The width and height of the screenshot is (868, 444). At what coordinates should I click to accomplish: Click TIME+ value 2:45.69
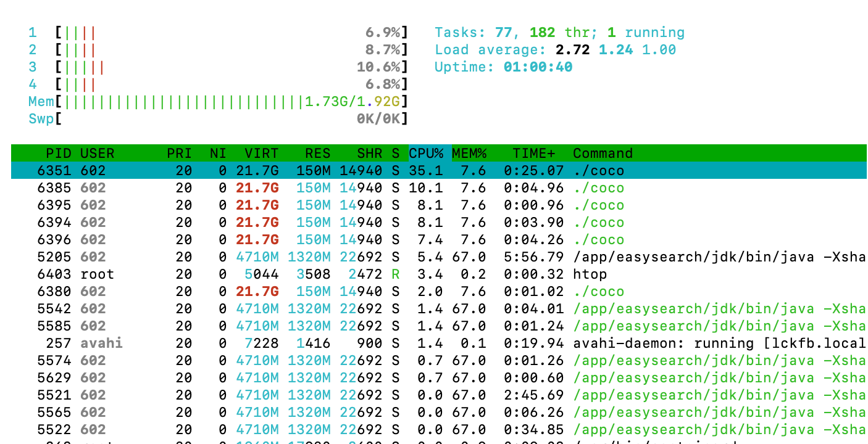point(533,395)
